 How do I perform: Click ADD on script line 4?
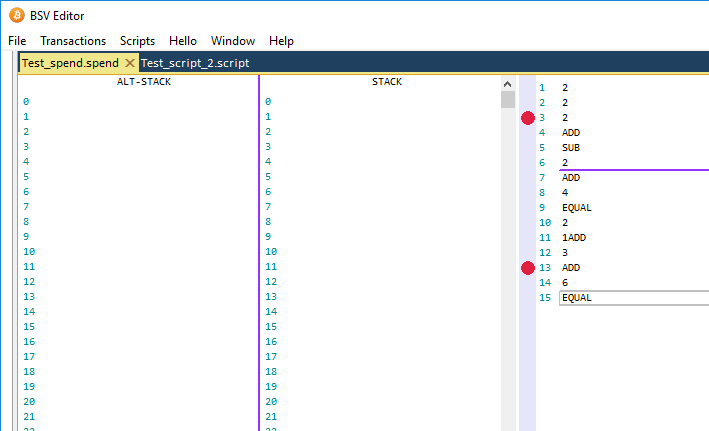pos(571,133)
